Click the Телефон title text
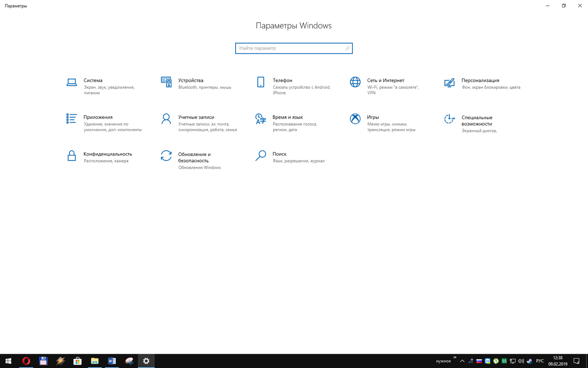588x368 pixels. pyautogui.click(x=282, y=80)
